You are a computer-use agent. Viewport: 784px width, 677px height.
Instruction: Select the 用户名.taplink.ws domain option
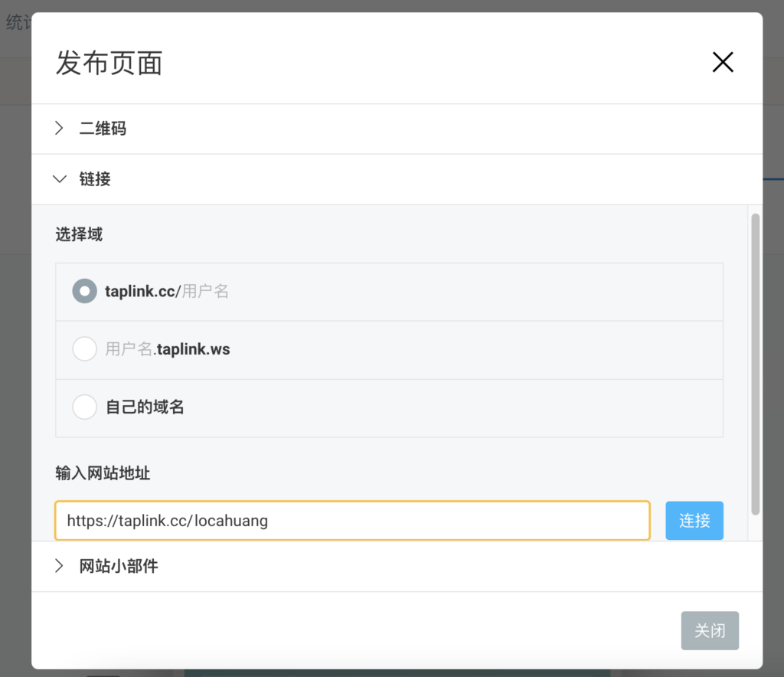click(84, 349)
